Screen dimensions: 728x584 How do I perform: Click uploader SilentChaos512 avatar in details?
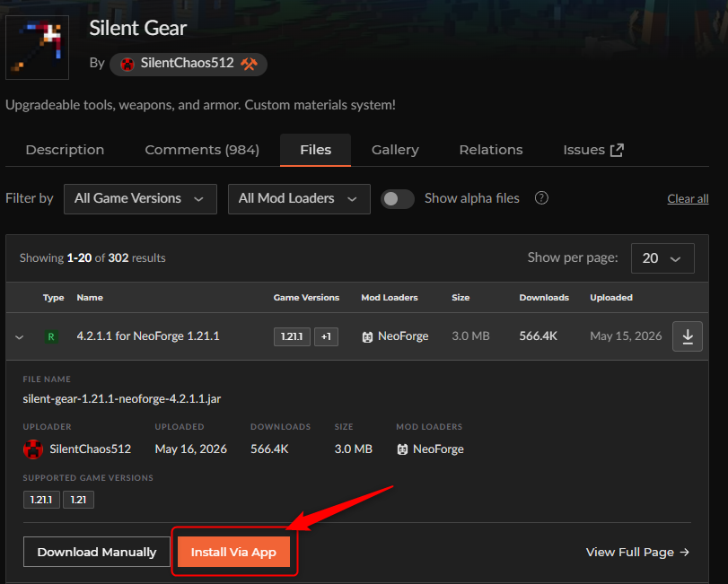pos(33,449)
